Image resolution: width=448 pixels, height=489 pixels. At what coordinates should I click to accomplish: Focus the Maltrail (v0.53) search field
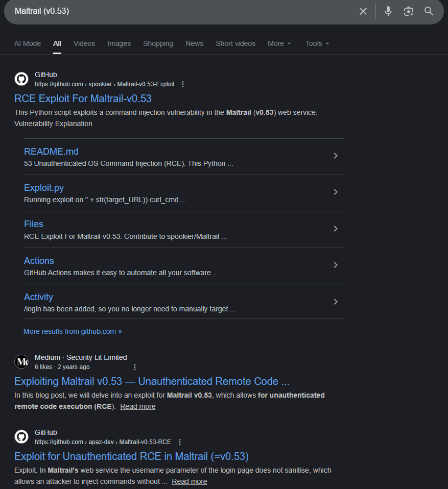click(179, 11)
